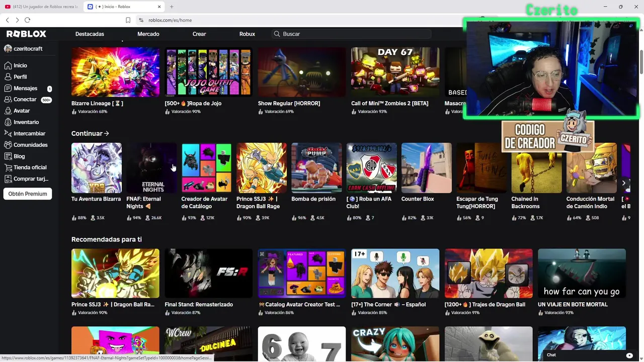Click the Obtén Premium button

[x=28, y=194]
